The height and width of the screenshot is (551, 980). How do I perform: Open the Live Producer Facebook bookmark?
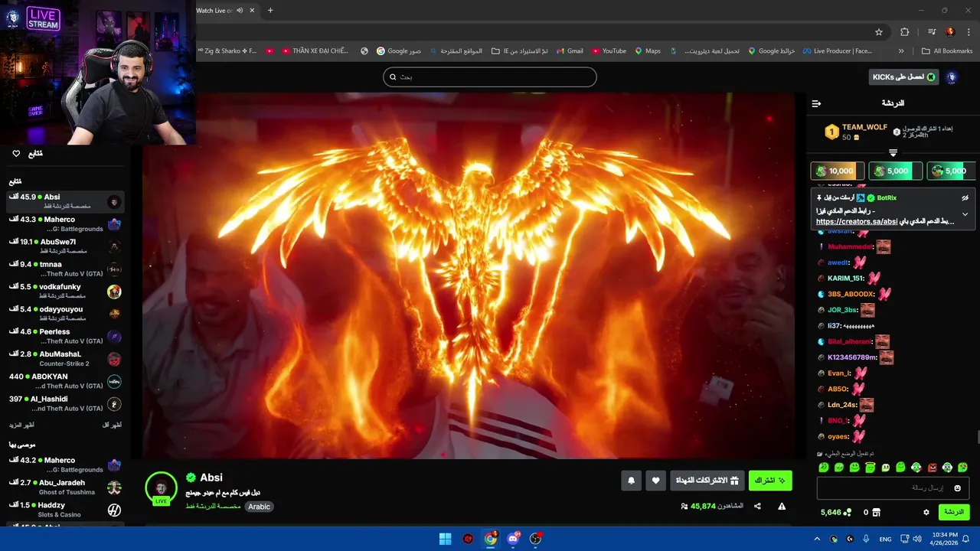[x=837, y=51]
